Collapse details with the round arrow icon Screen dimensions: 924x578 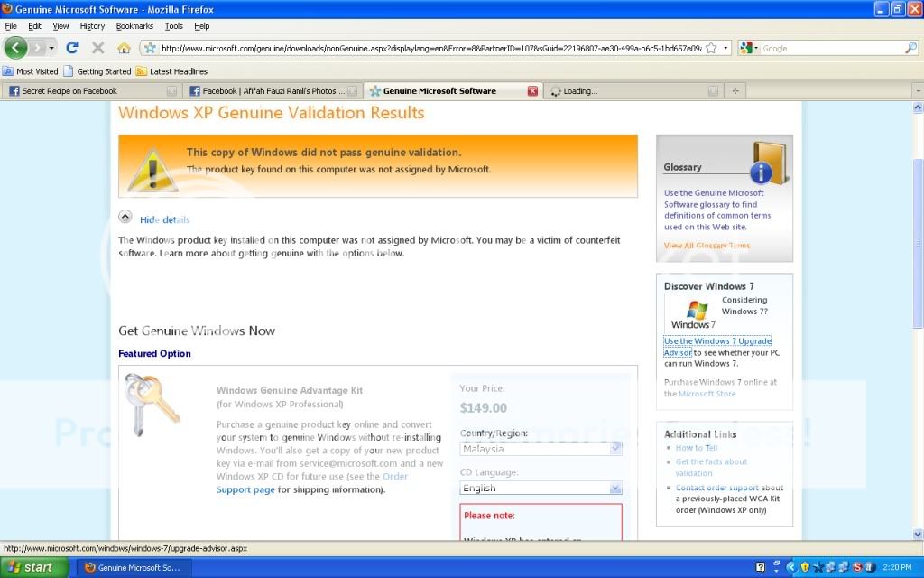click(125, 217)
